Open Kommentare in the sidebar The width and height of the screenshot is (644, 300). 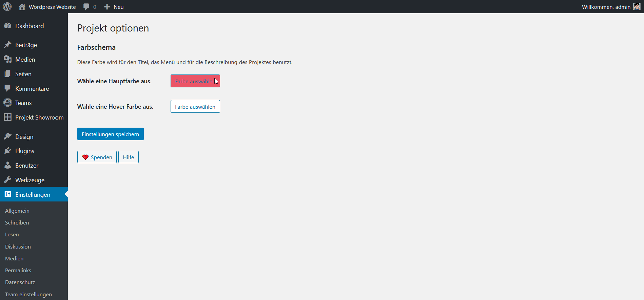[x=34, y=88]
